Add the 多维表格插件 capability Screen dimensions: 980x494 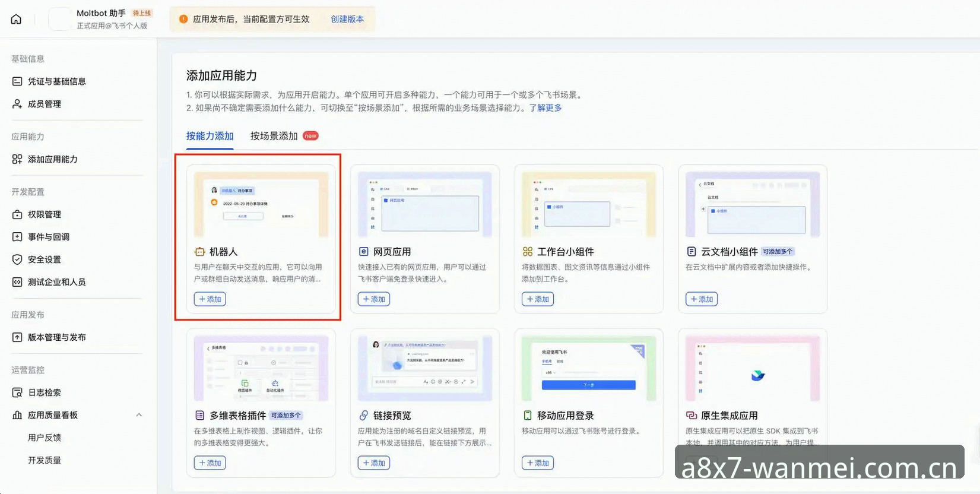point(210,463)
